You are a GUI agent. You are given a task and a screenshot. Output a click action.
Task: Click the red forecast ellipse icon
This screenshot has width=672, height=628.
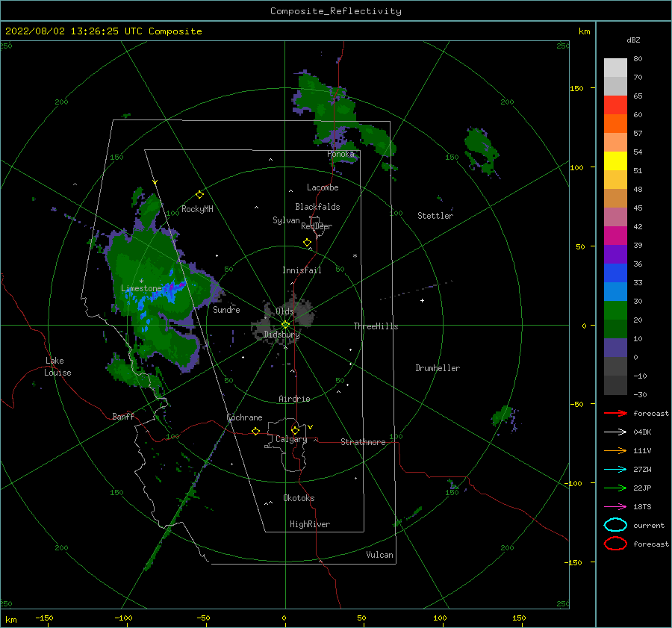tap(615, 544)
